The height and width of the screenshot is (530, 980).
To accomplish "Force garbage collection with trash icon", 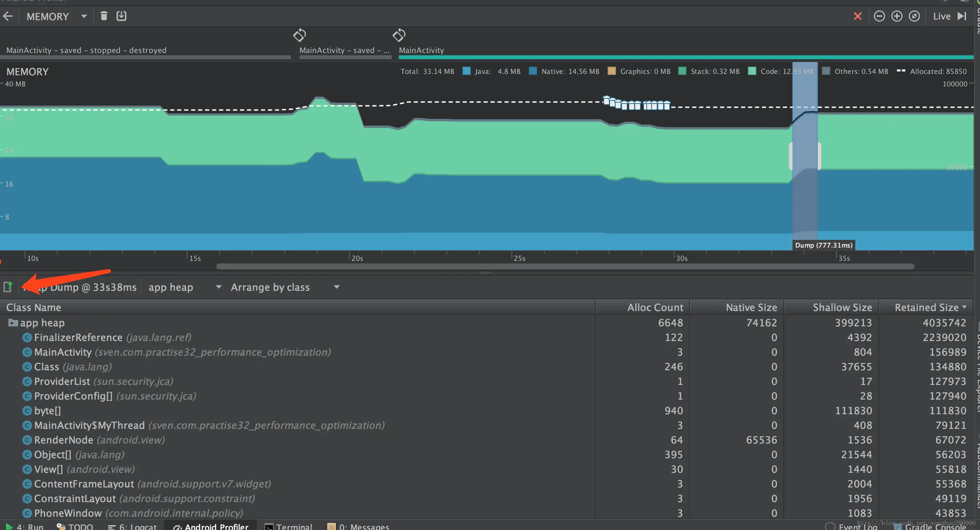I will (104, 16).
